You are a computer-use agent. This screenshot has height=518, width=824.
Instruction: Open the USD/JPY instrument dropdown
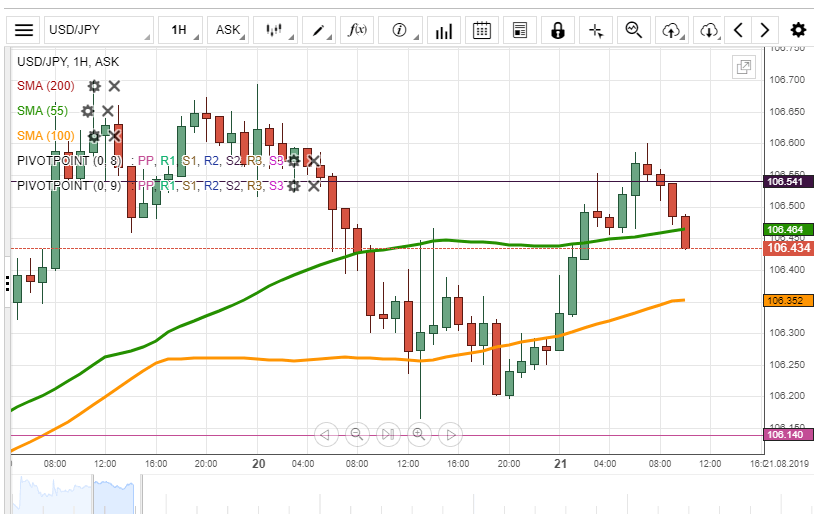coord(98,30)
